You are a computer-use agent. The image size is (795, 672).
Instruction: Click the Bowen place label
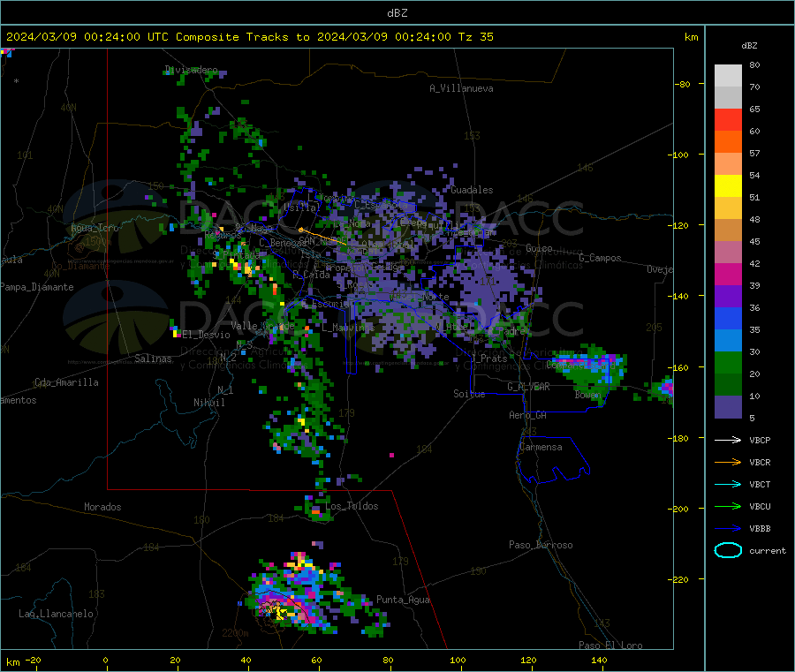point(588,395)
